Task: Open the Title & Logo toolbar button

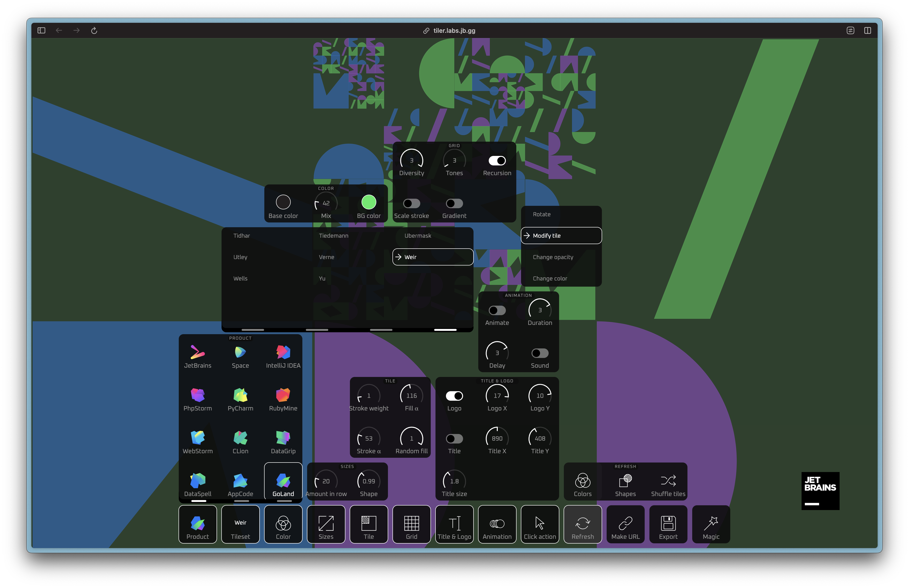Action: click(454, 524)
